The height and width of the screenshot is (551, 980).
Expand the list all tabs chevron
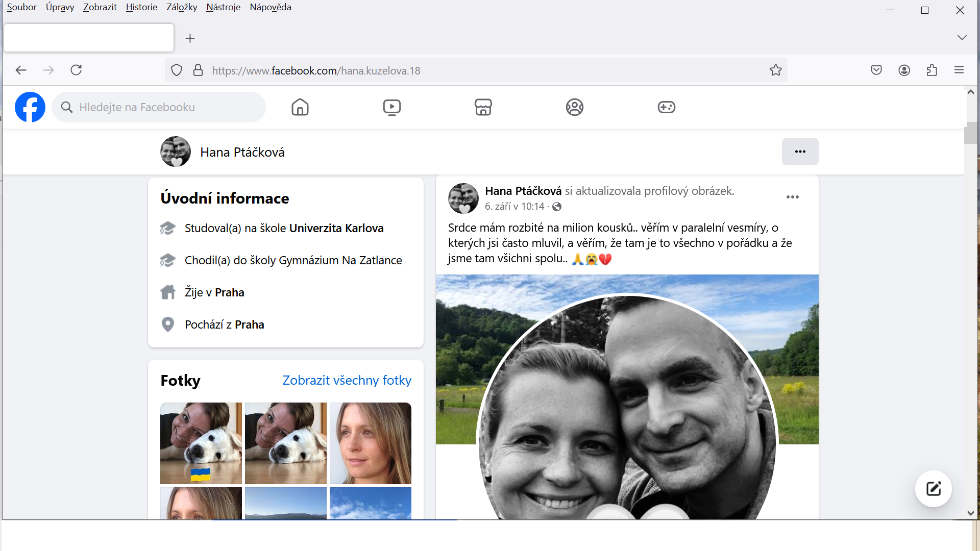tap(962, 38)
